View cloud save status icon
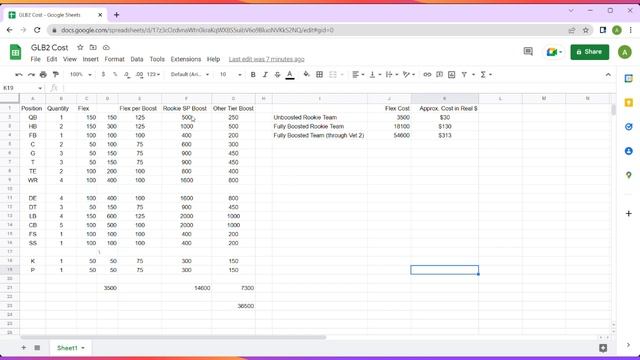 click(106, 47)
